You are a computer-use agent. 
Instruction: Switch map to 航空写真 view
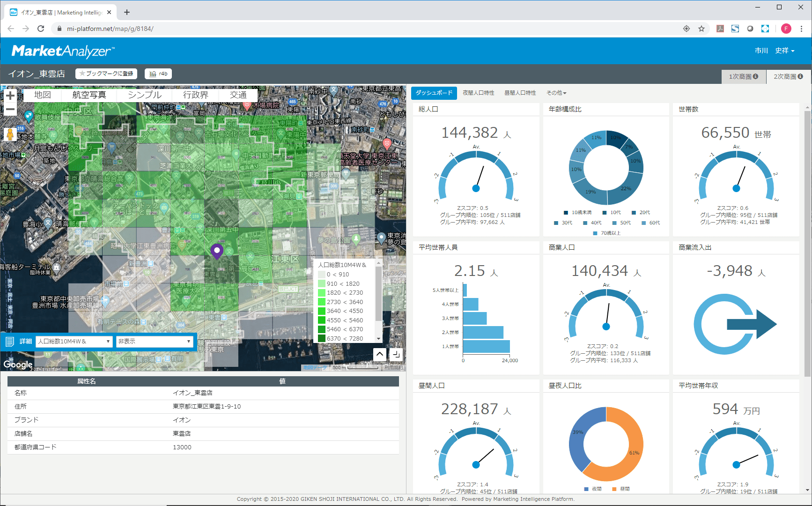point(89,95)
